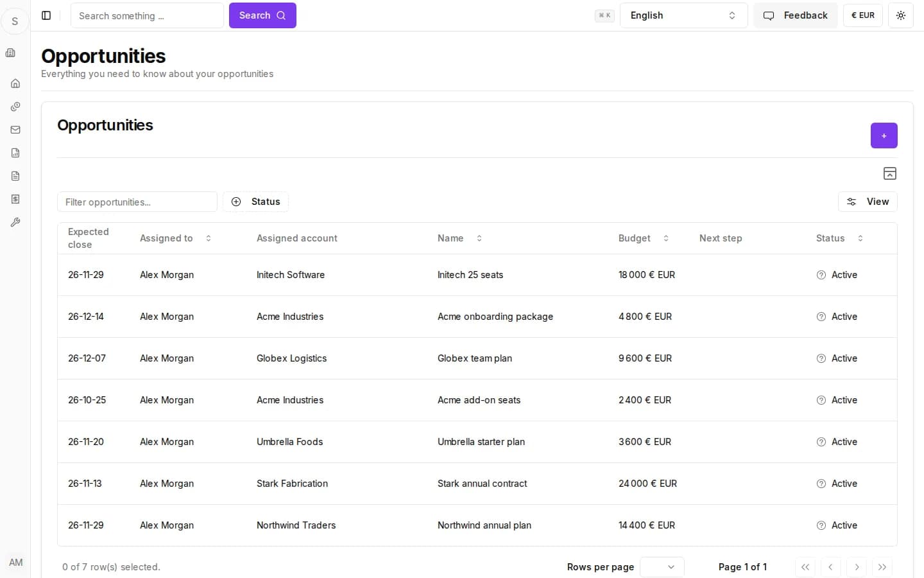This screenshot has height=578, width=924.
Task: Add a new opportunity with plus button
Action: click(884, 136)
